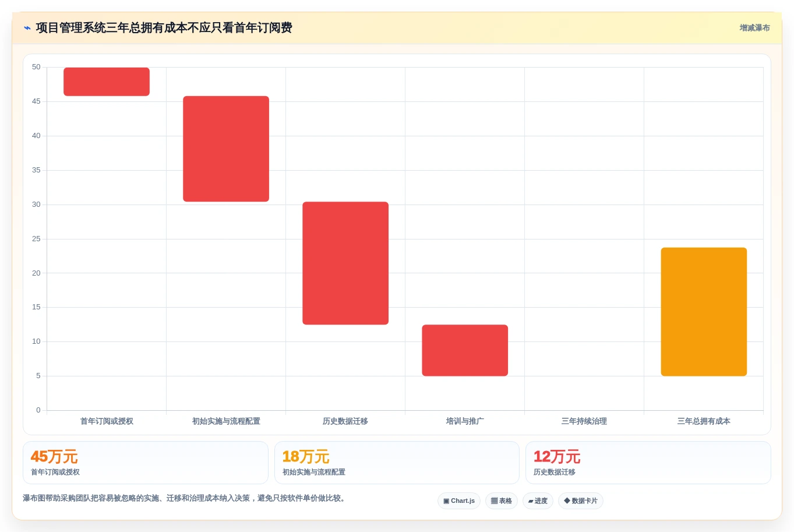Click the 表格 tag chip
Image resolution: width=794 pixels, height=532 pixels.
pos(502,501)
